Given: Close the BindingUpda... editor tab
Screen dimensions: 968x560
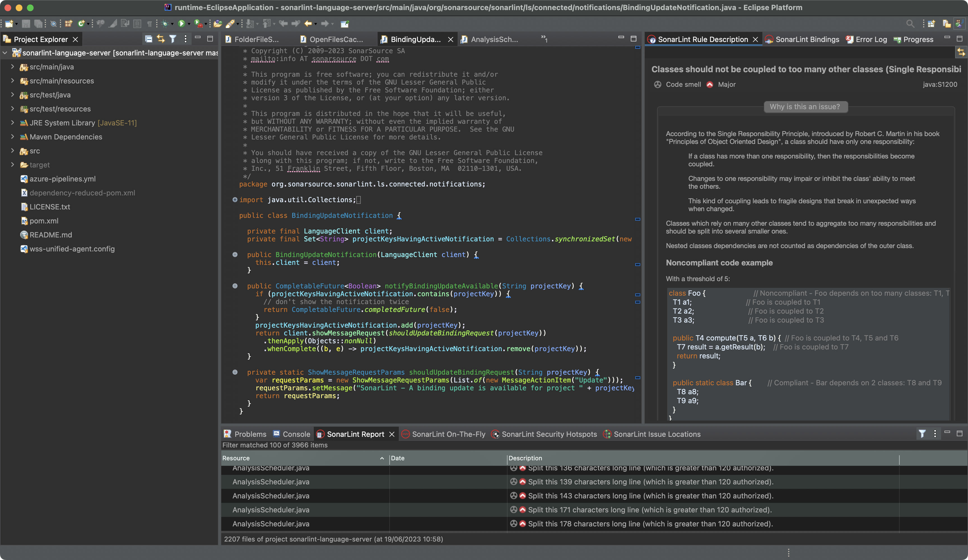Looking at the screenshot, I should coord(451,39).
